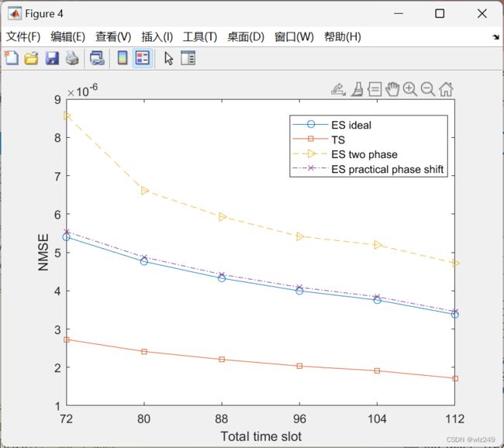The height and width of the screenshot is (448, 504).
Task: Open the 工具(T) menu
Action: [x=200, y=36]
